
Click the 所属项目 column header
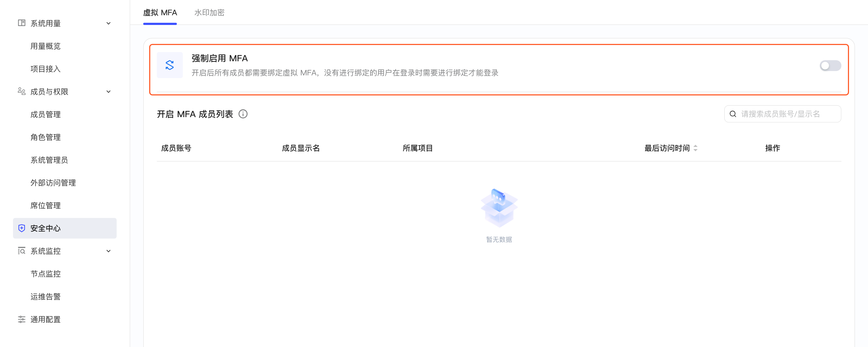click(x=417, y=148)
